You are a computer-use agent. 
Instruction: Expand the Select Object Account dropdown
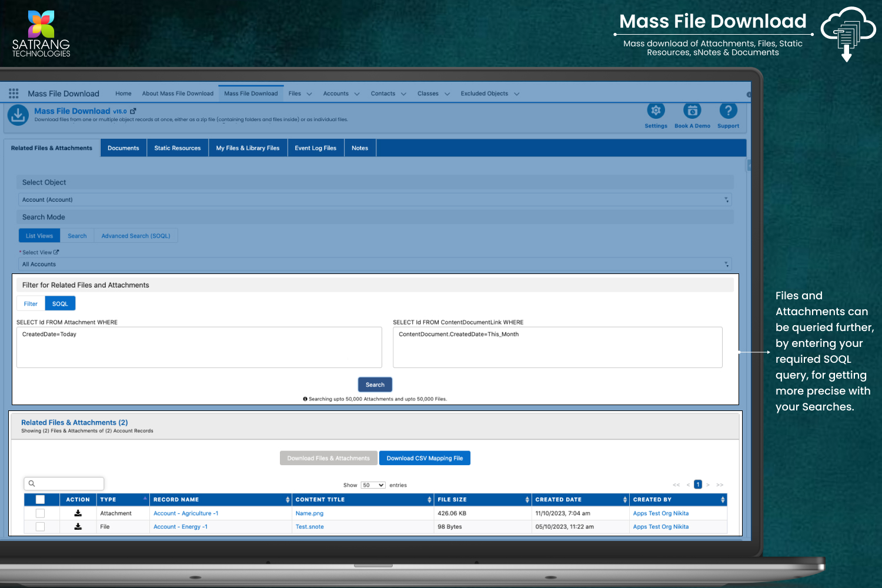click(x=375, y=200)
